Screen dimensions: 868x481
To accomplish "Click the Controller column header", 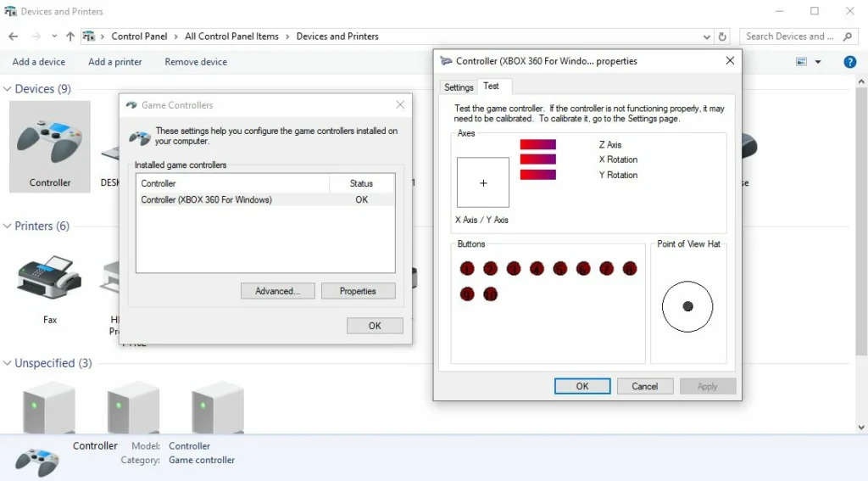I will (x=232, y=183).
